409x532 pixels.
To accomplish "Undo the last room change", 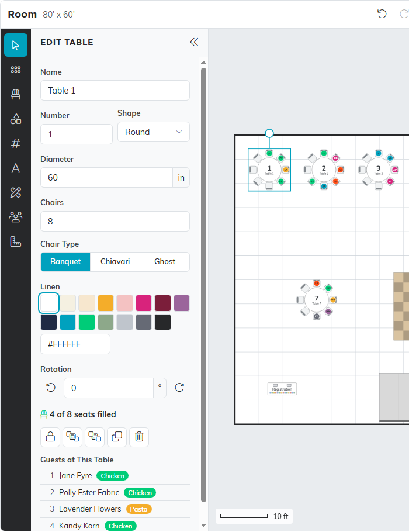I will click(382, 14).
